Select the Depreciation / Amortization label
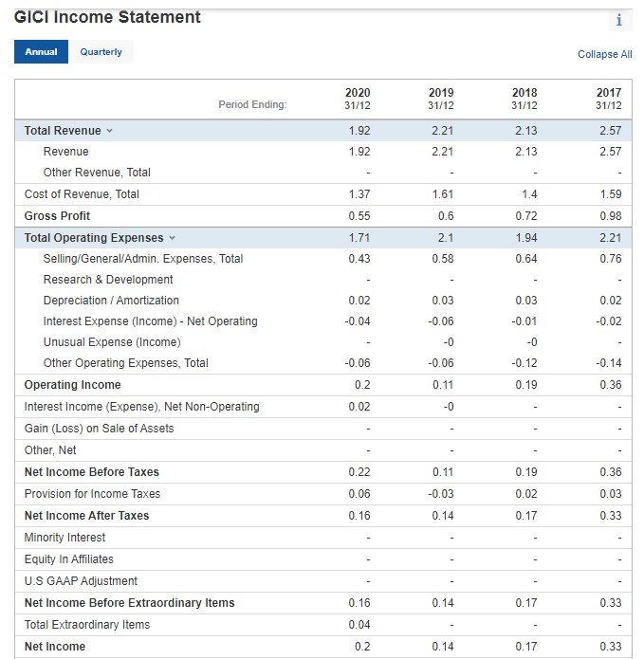The height and width of the screenshot is (659, 644). (x=111, y=301)
